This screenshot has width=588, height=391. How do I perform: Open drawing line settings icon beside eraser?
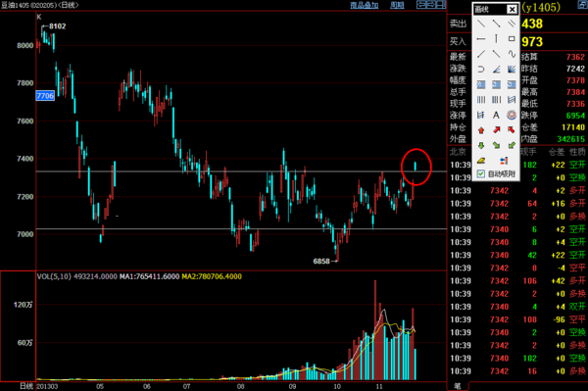pyautogui.click(x=504, y=161)
